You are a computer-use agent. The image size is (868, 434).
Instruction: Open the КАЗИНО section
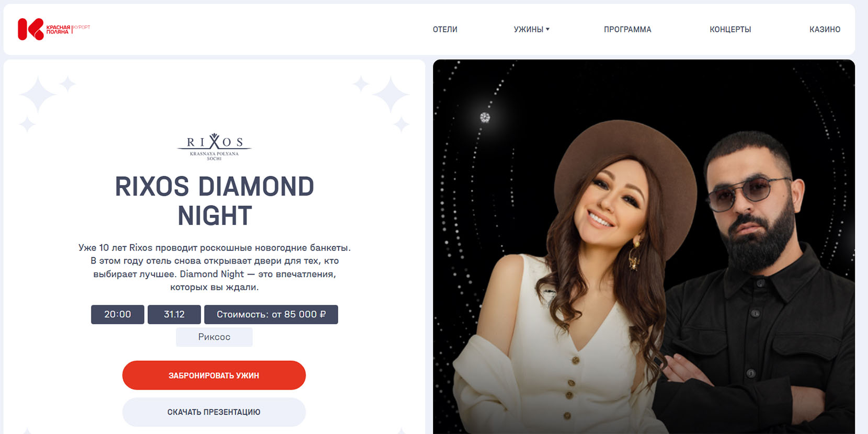825,29
